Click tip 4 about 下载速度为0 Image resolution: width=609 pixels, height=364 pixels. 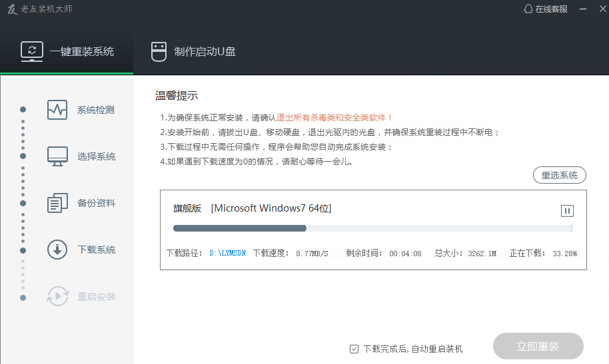coord(257,162)
